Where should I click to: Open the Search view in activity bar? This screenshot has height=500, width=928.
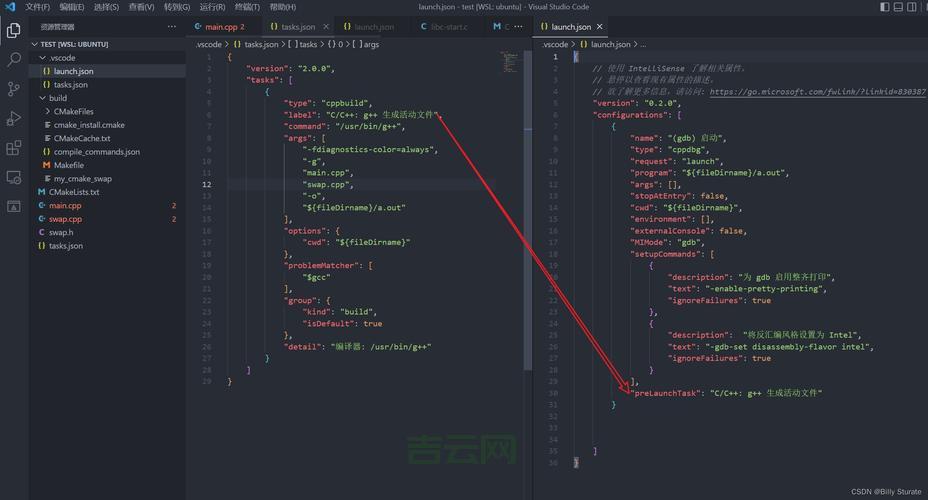click(14, 60)
